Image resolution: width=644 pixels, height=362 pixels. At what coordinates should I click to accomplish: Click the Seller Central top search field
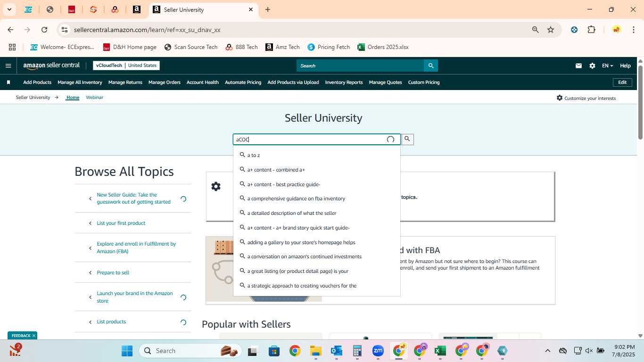point(360,66)
